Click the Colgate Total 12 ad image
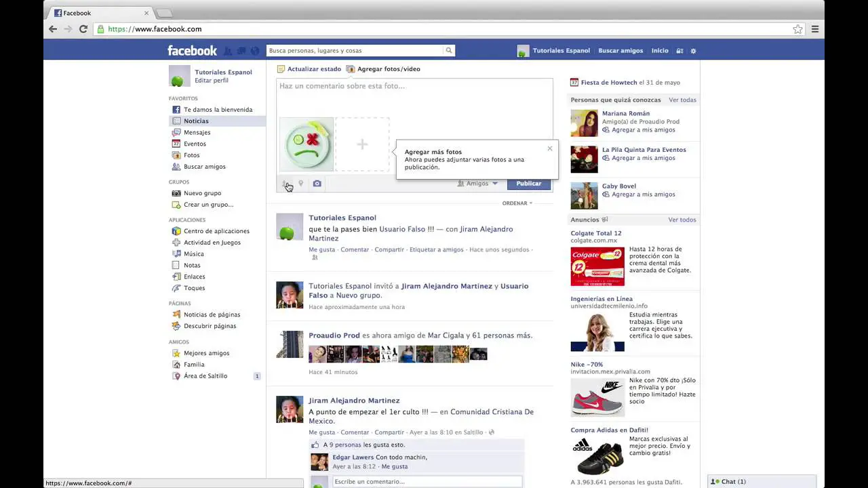 (597, 266)
